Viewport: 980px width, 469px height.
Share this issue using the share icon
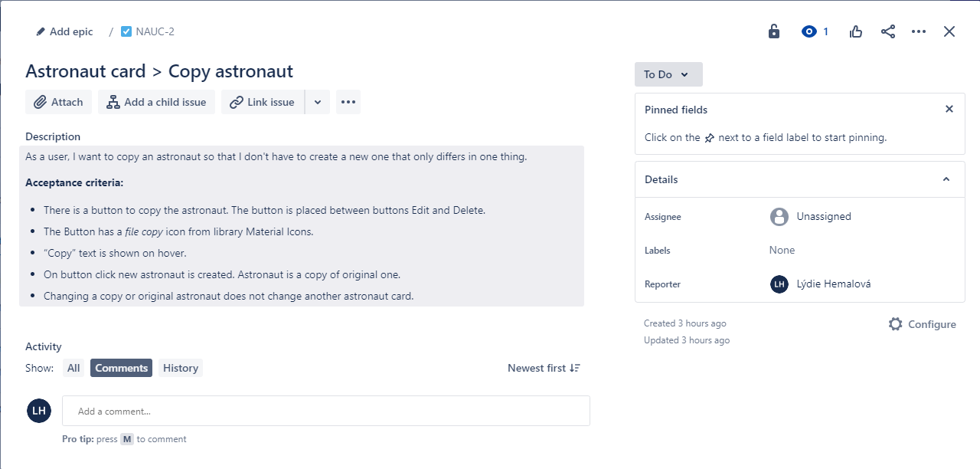point(887,31)
